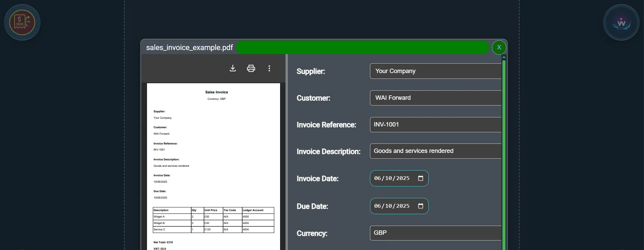Screen dimensions: 644x250
Task: Click the 'Invoice Reference:' form label
Action: 326,125
